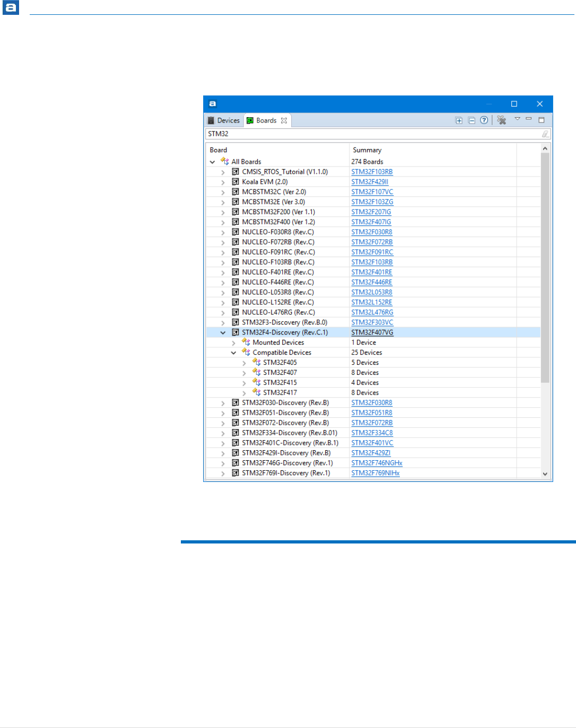Close the Boards tab with its X
This screenshot has height=728, width=576.
284,120
